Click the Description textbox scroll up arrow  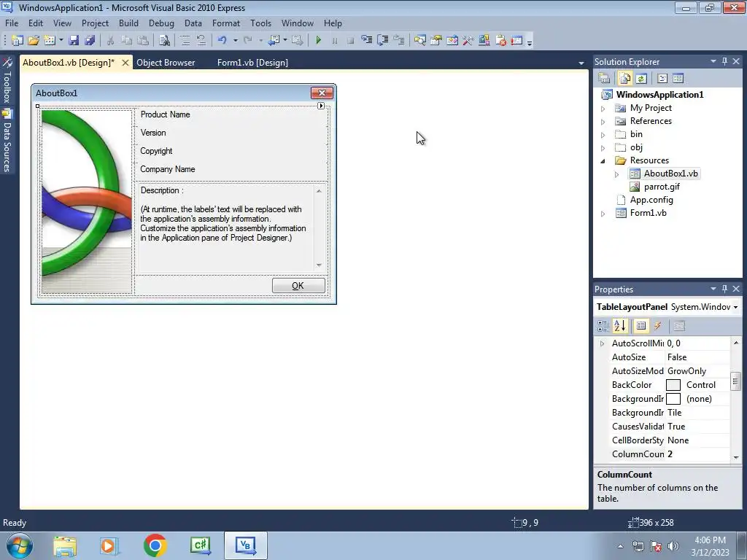tap(320, 191)
